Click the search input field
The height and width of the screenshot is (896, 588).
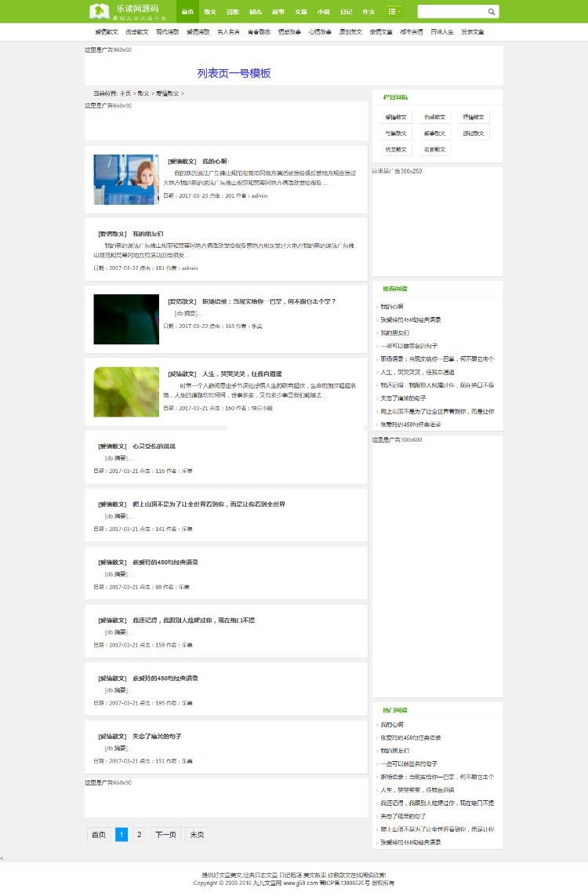pyautogui.click(x=452, y=12)
